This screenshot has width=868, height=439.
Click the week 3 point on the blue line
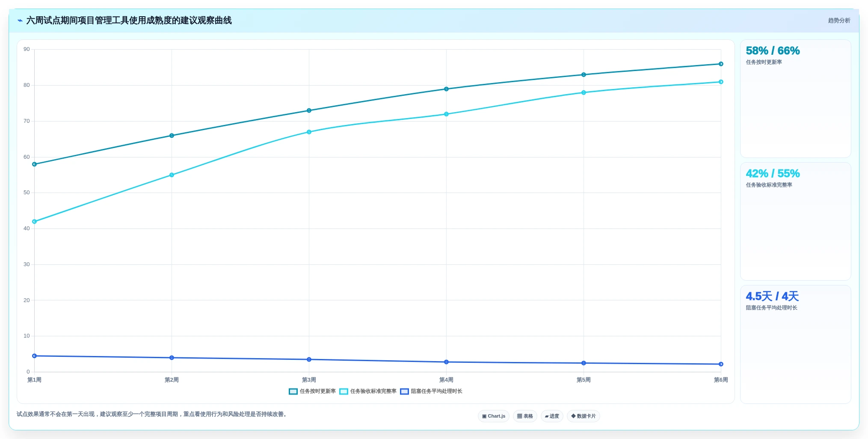[309, 359]
